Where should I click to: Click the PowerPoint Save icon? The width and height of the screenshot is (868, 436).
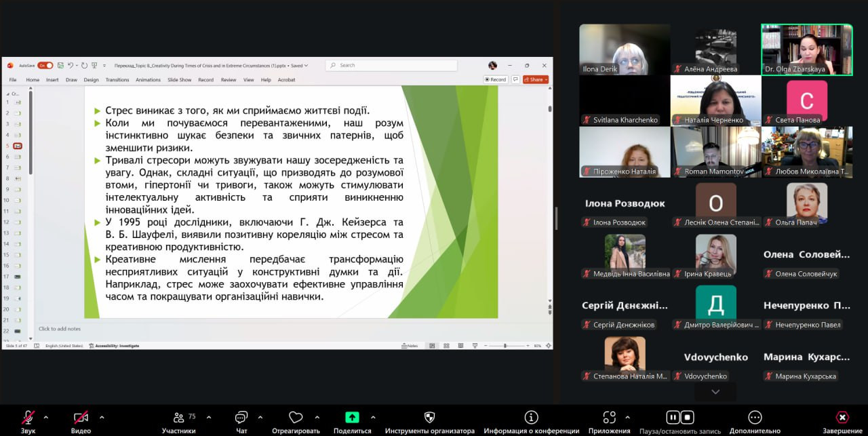pyautogui.click(x=60, y=66)
